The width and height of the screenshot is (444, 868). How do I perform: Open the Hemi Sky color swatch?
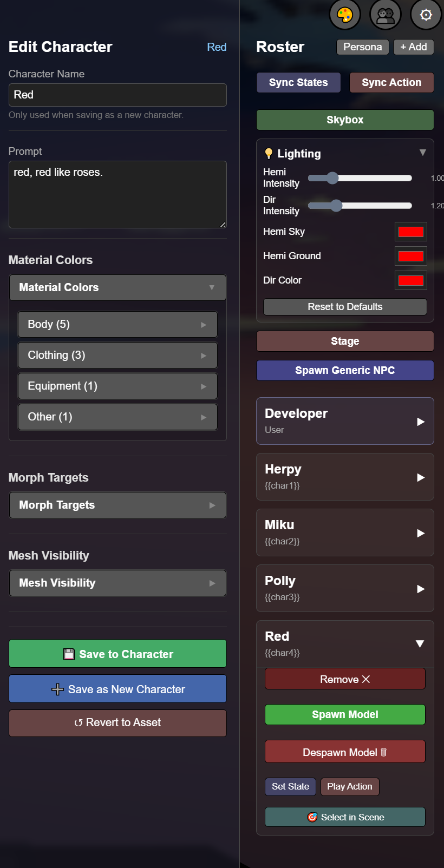410,232
